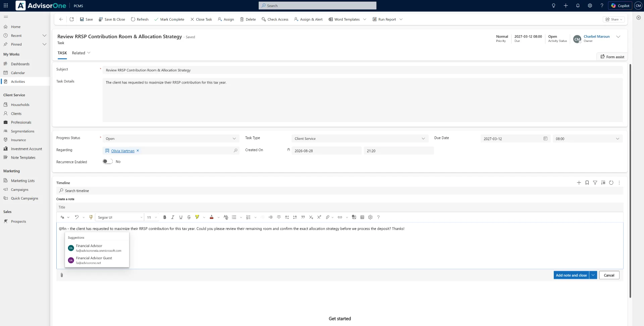Insert table in note editor

click(362, 217)
